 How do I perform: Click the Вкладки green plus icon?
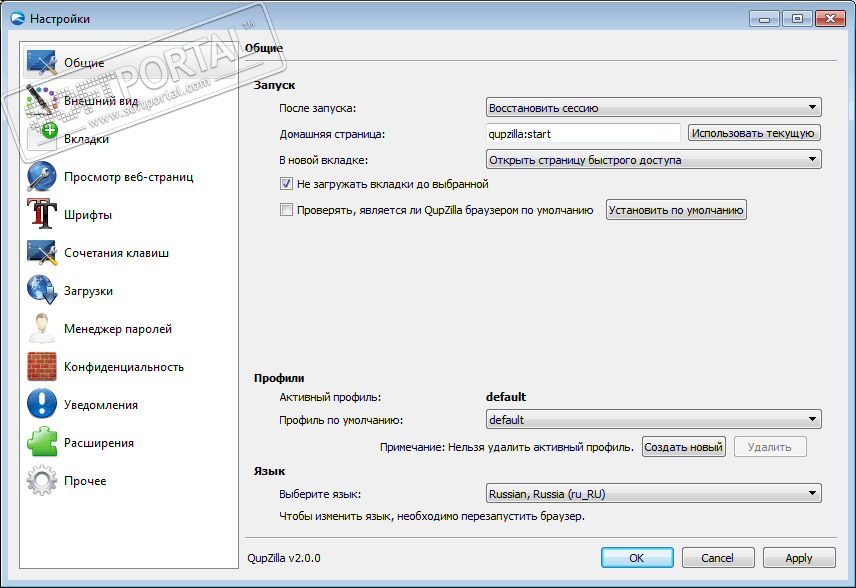click(42, 139)
